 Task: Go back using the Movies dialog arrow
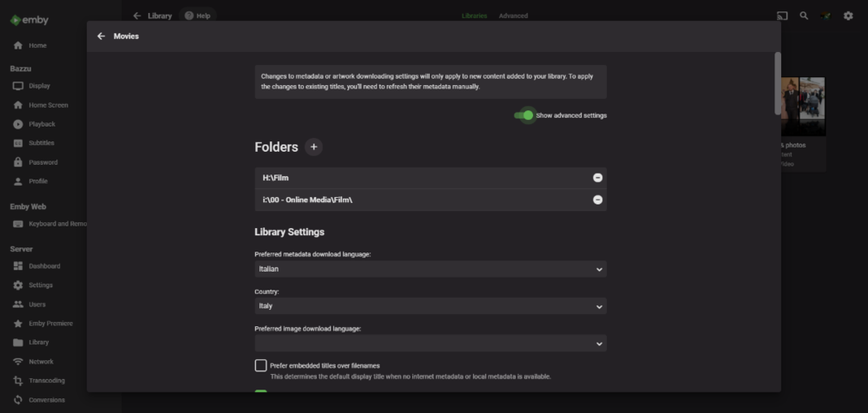coord(102,36)
